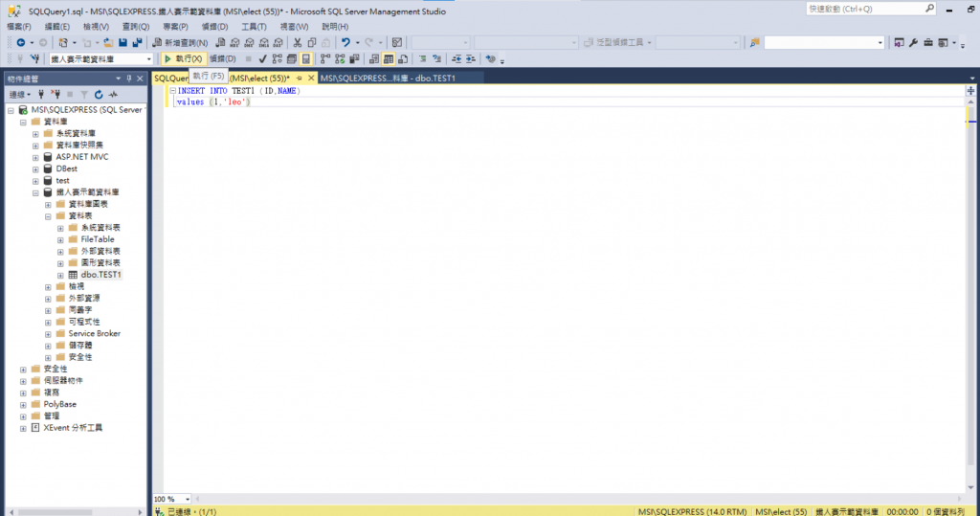Click the Change Connection icon in SQL toolbar
This screenshot has height=516, width=980.
click(35, 58)
